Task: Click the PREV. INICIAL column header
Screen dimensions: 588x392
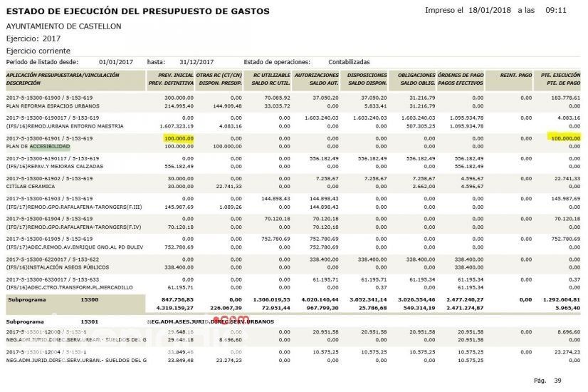Action: pyautogui.click(x=169, y=75)
